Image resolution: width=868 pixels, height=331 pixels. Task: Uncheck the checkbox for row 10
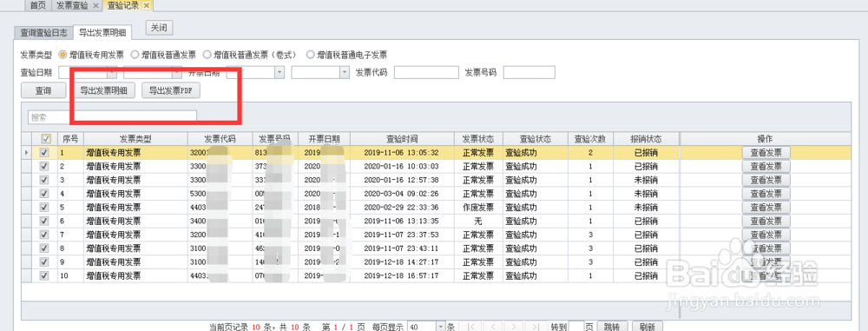[x=45, y=275]
